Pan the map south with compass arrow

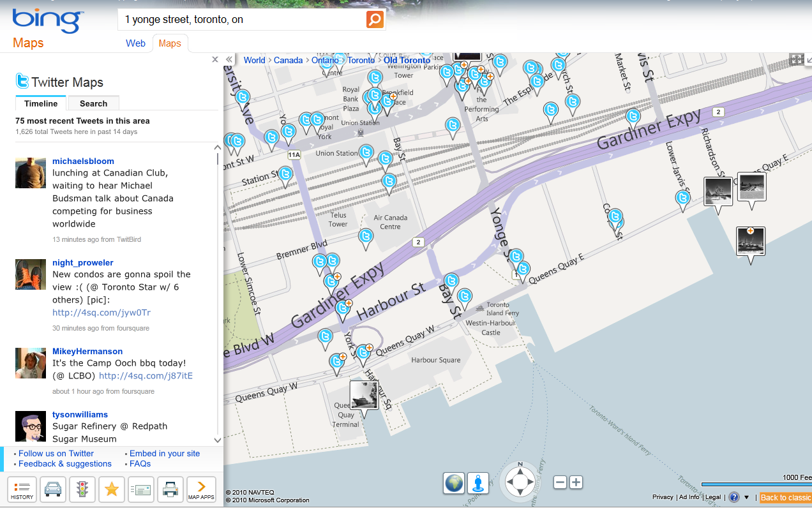(520, 492)
